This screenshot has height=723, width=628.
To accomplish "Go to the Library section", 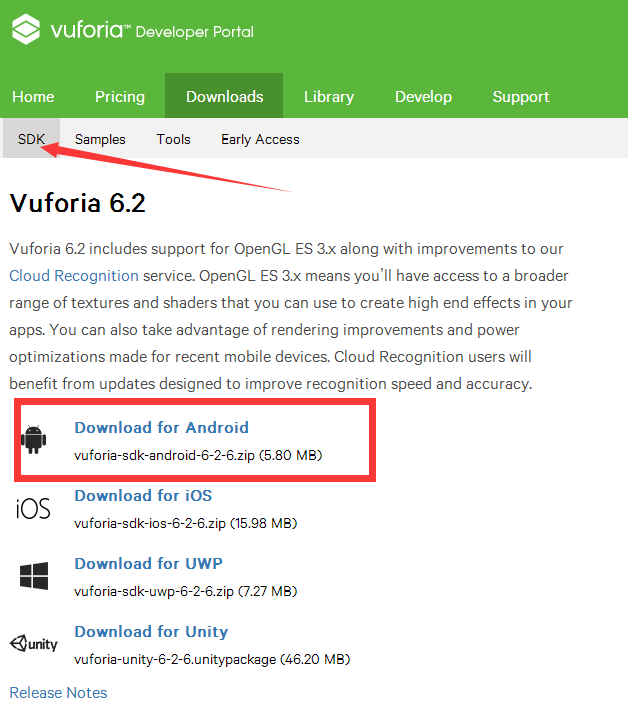I will pyautogui.click(x=329, y=96).
